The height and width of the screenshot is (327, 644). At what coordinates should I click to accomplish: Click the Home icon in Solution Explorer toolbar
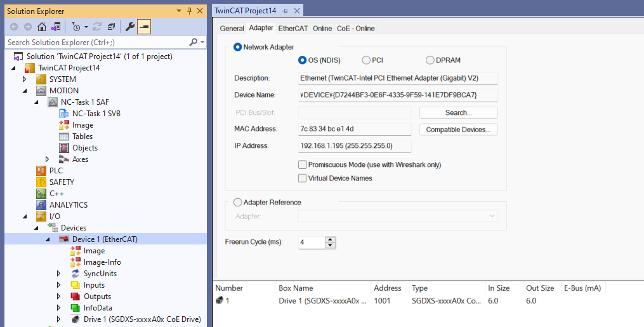[41, 27]
